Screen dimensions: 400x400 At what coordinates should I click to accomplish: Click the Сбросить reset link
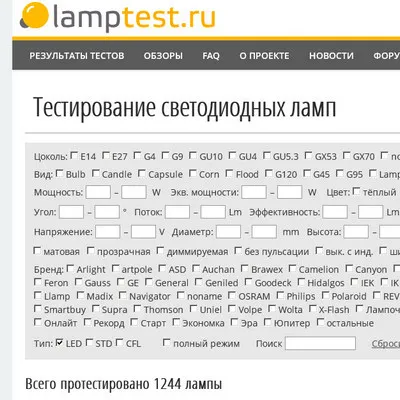(386, 344)
